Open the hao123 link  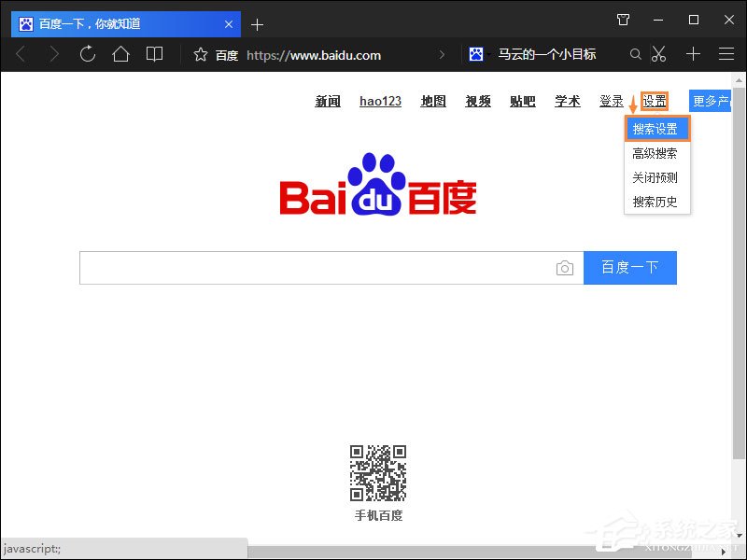[x=380, y=101]
